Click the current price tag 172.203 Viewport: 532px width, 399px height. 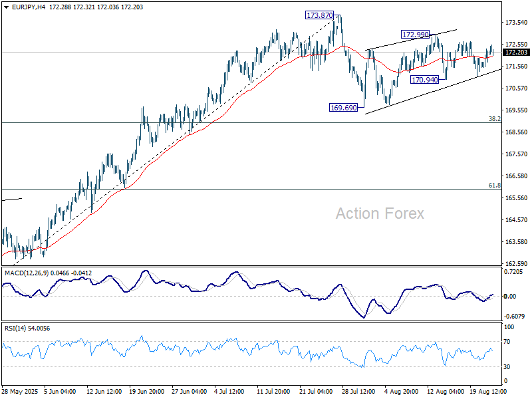click(516, 52)
